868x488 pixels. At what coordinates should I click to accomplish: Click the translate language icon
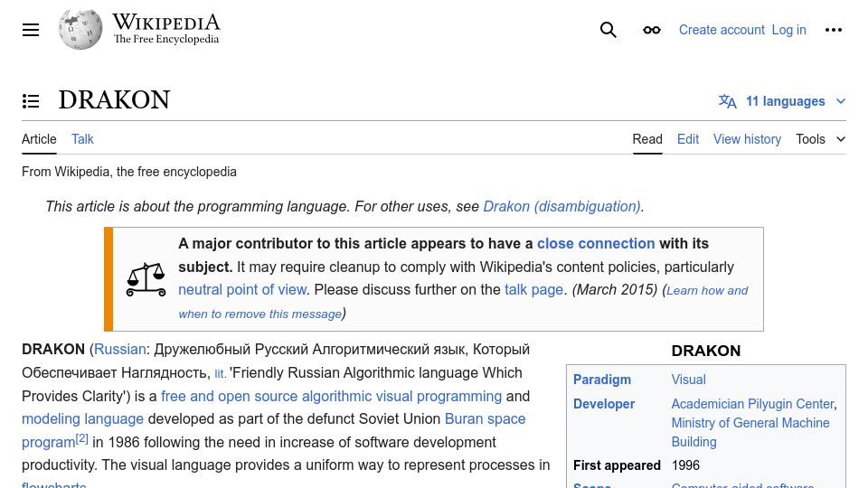(727, 101)
